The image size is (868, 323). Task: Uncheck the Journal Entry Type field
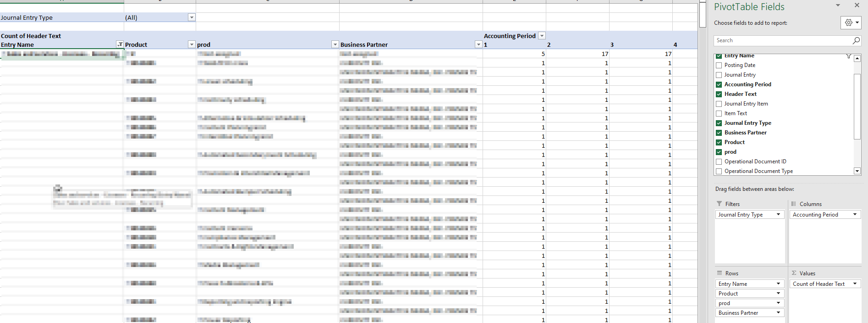[719, 123]
